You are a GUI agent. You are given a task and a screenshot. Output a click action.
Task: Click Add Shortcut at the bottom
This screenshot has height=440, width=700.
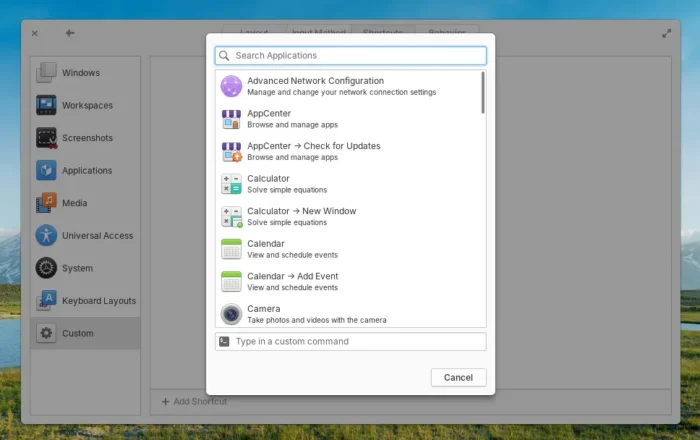pyautogui.click(x=194, y=402)
